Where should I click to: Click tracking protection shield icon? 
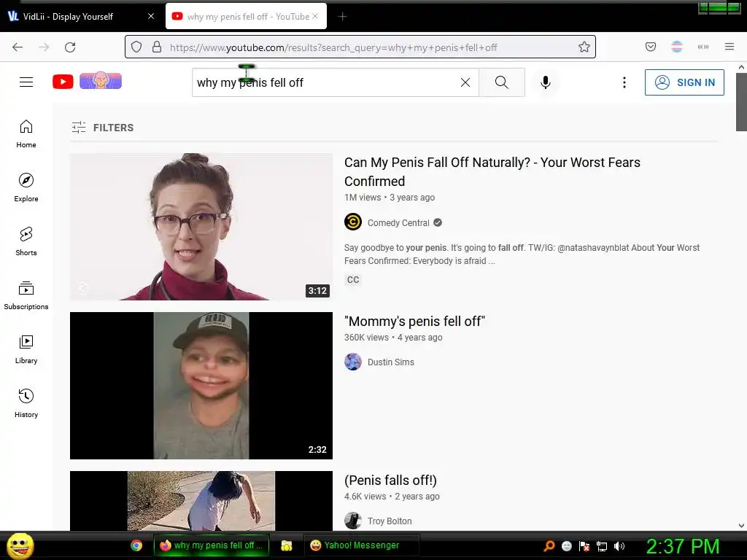(136, 47)
